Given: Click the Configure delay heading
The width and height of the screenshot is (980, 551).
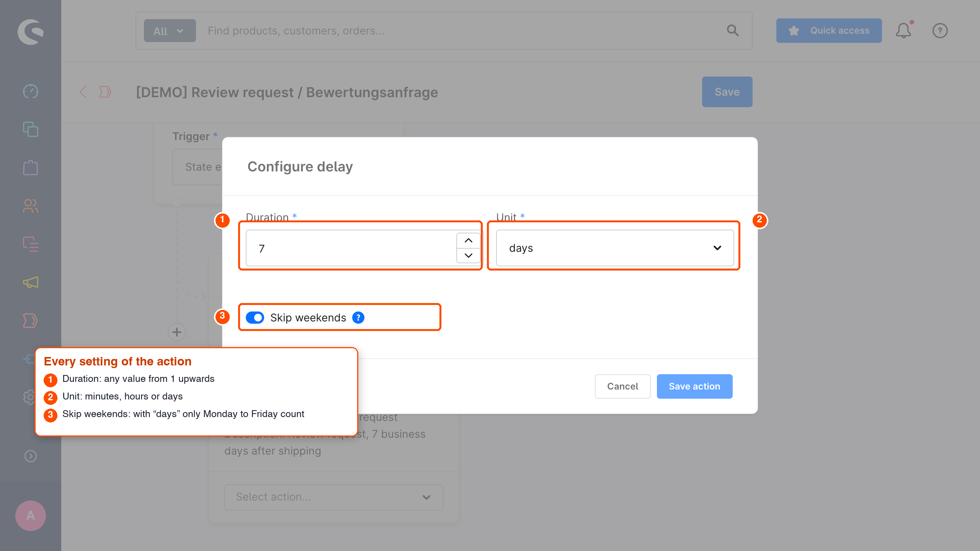Looking at the screenshot, I should point(300,166).
